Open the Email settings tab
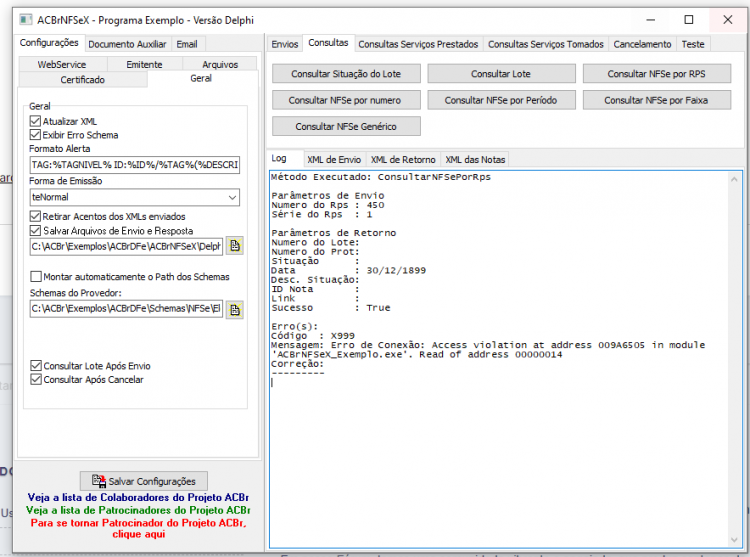The height and width of the screenshot is (557, 750). click(x=187, y=44)
